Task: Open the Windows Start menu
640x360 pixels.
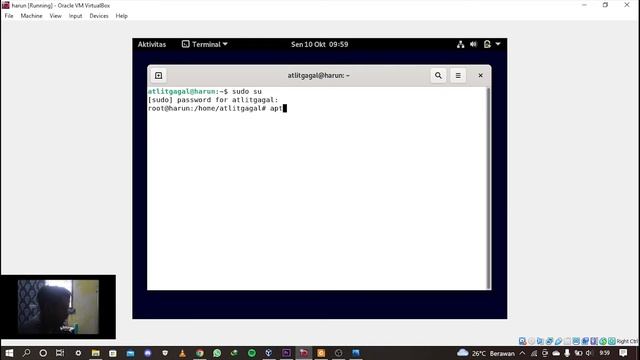Action: click(x=9, y=353)
